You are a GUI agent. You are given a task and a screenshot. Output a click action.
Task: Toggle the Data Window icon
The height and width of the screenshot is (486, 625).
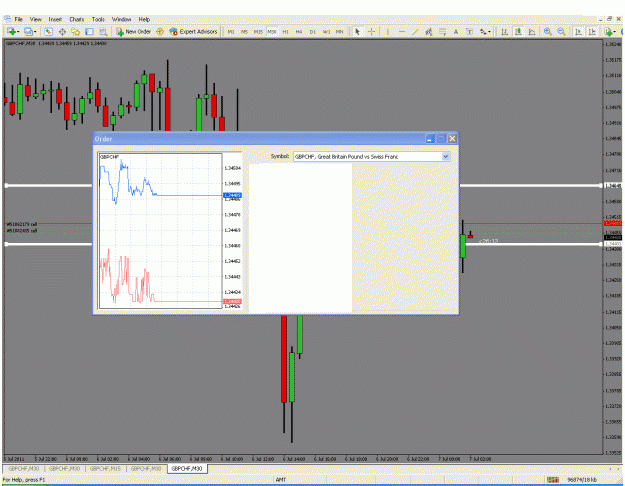tap(62, 31)
